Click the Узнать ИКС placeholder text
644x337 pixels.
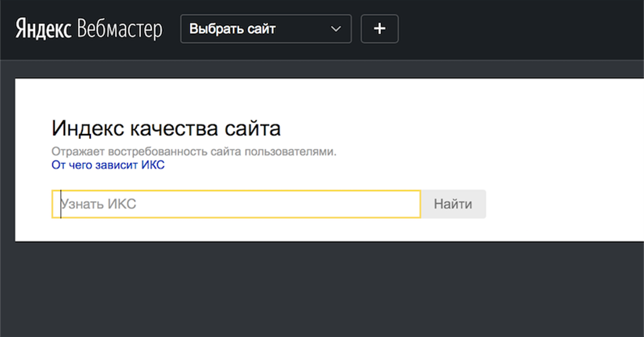[x=98, y=204]
